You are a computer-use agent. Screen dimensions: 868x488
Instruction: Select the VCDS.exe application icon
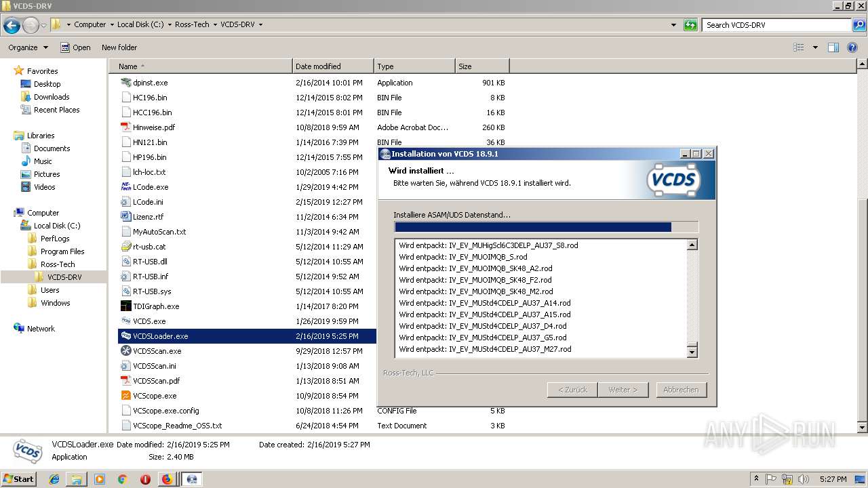click(125, 321)
